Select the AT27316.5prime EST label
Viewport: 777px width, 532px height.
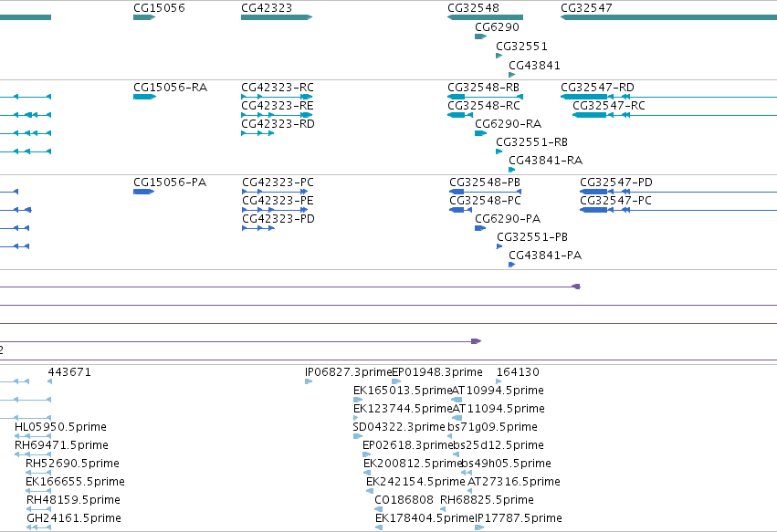coord(514,482)
